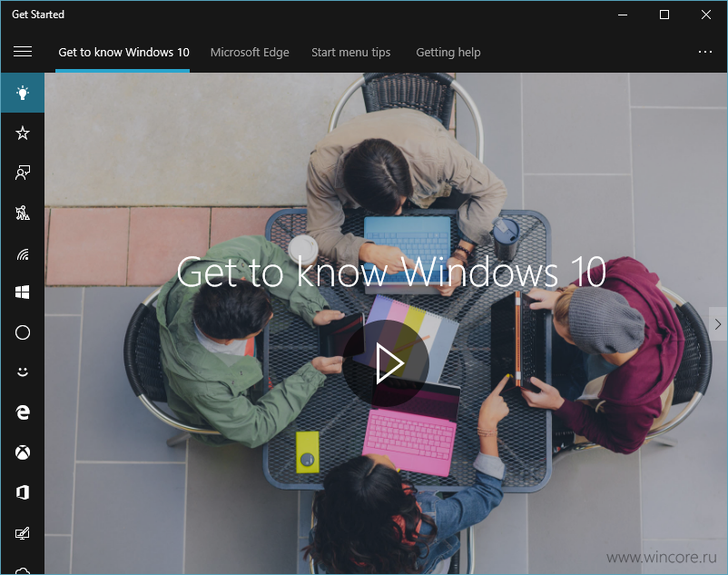Viewport: 728px width, 575px height.
Task: Switch to Get to know Windows 10 tab
Action: 123,53
